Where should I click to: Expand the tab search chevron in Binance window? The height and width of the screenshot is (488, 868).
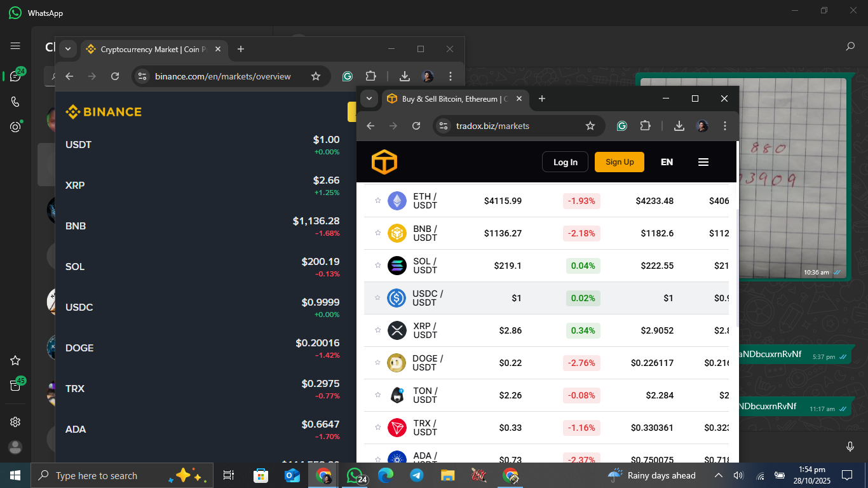tap(68, 49)
